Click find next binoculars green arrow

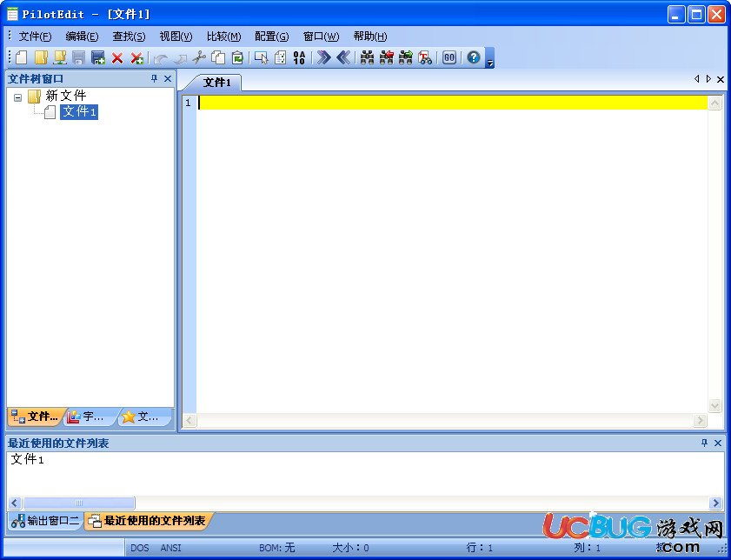click(406, 57)
